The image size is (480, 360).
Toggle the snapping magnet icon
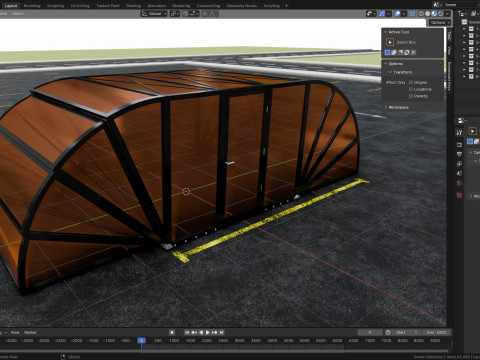click(186, 14)
